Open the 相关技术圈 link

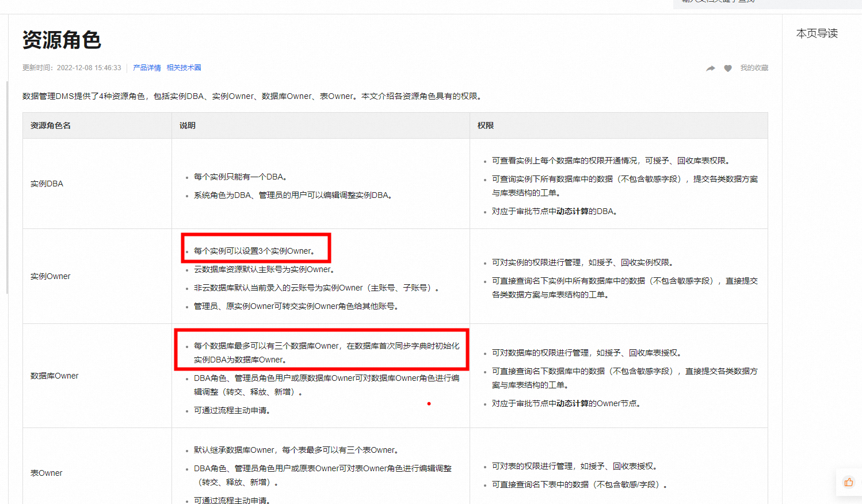pos(184,68)
